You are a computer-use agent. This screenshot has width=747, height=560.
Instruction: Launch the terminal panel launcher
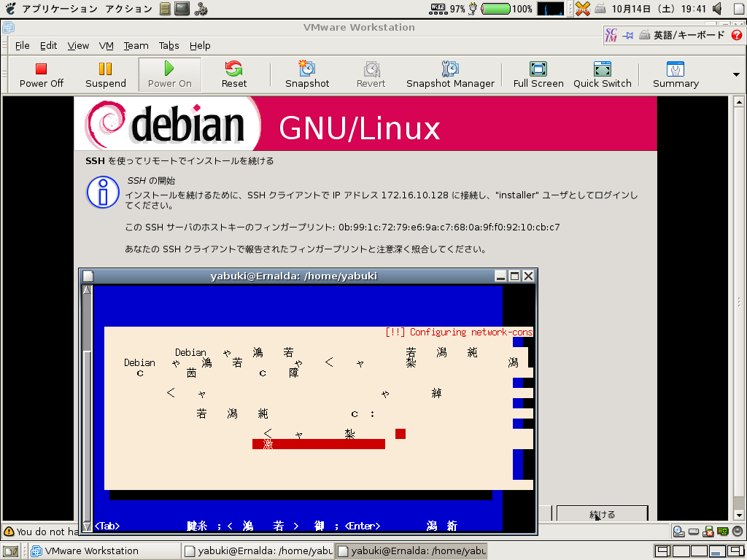coord(182,9)
